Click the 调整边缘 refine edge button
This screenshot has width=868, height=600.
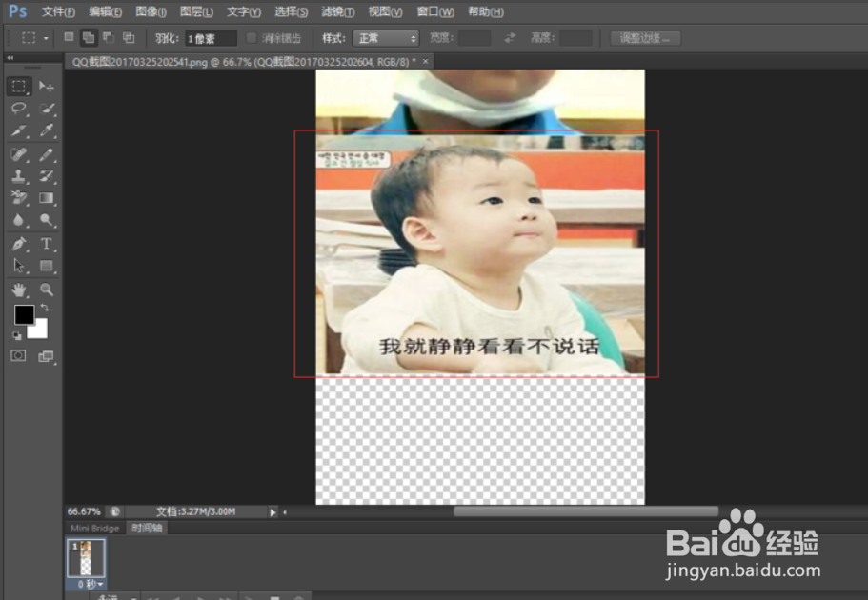click(645, 38)
